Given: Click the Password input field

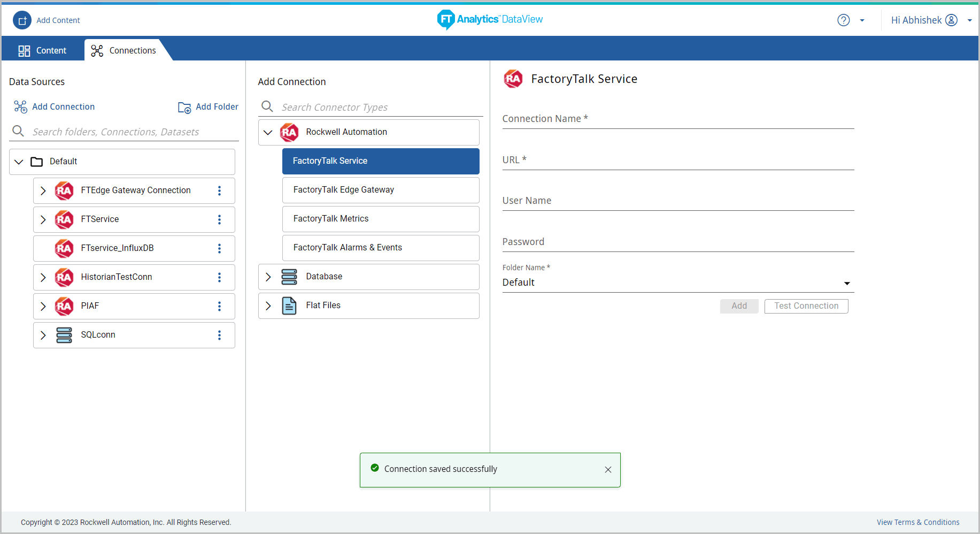Looking at the screenshot, I should 678,242.
